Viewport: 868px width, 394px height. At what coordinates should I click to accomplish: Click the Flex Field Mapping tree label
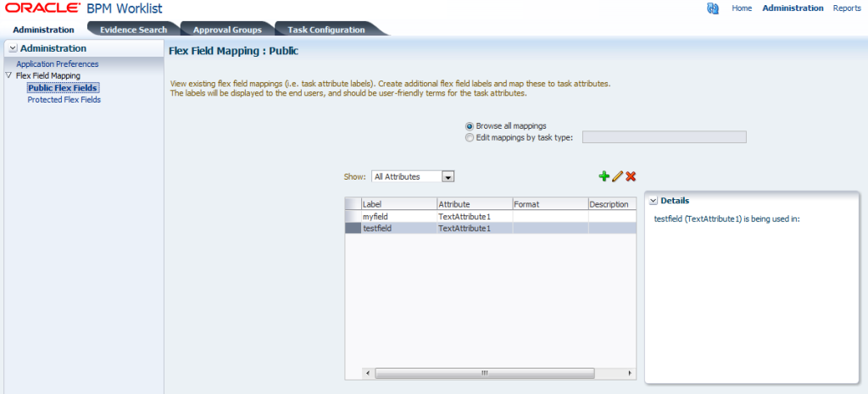pyautogui.click(x=48, y=75)
